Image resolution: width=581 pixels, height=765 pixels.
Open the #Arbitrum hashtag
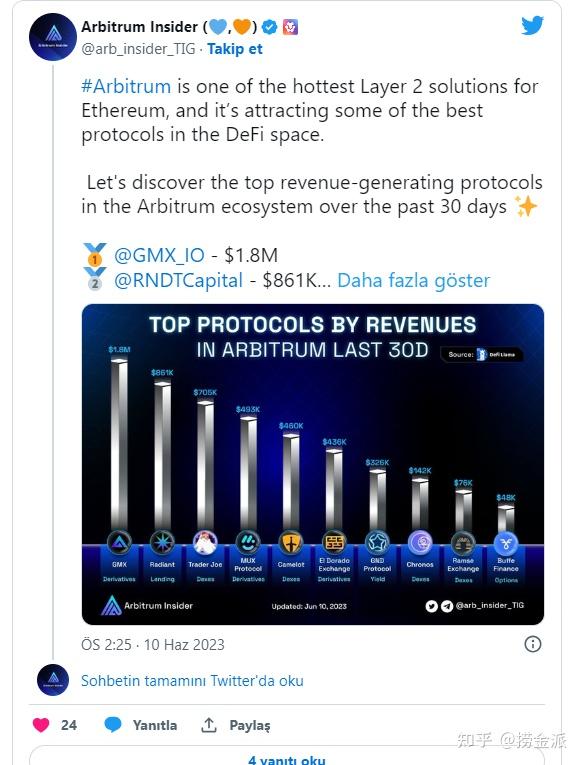tap(126, 86)
